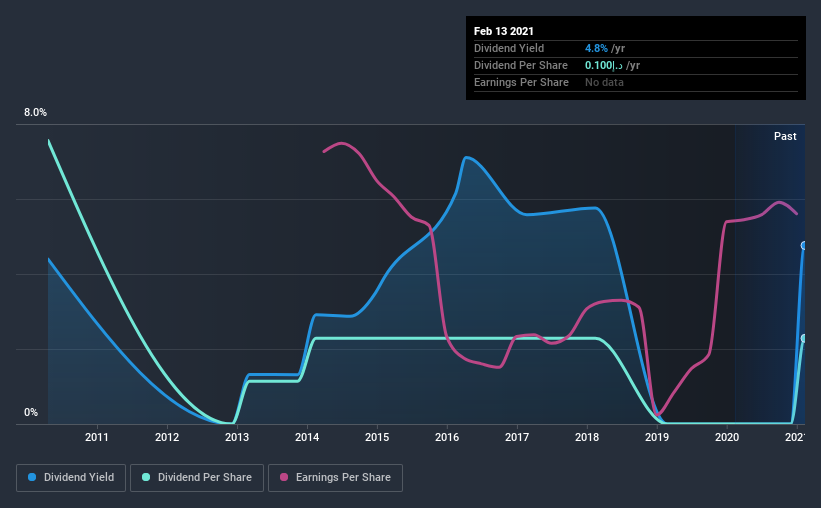
Task: Select the 2020 x-axis label
Action: point(727,437)
